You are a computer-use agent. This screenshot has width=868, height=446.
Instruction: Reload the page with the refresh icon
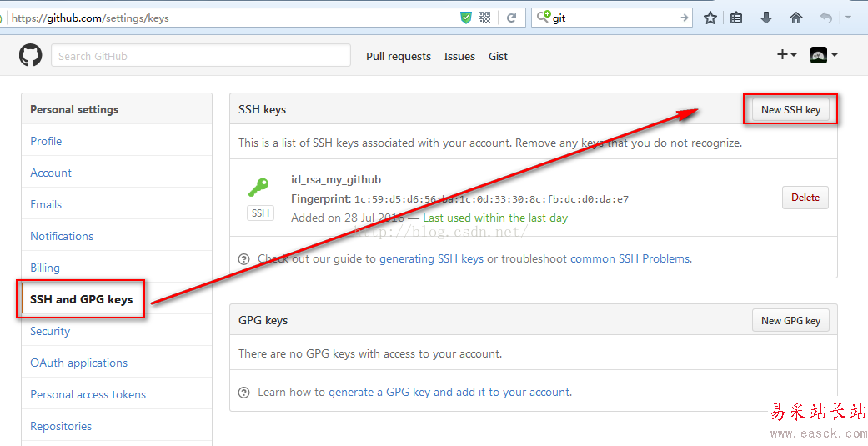pyautogui.click(x=511, y=18)
